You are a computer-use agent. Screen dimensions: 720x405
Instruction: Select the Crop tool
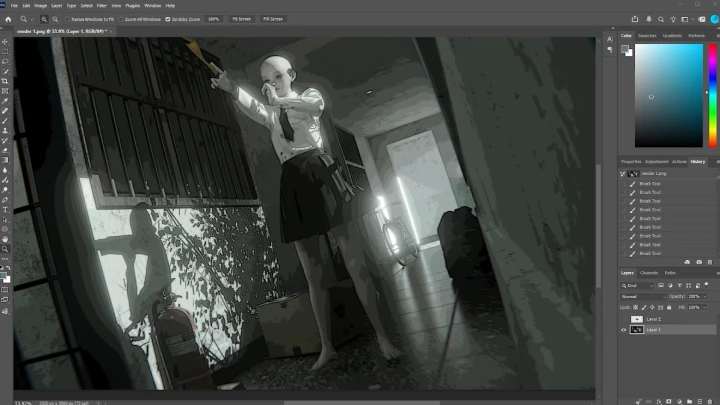tap(5, 81)
